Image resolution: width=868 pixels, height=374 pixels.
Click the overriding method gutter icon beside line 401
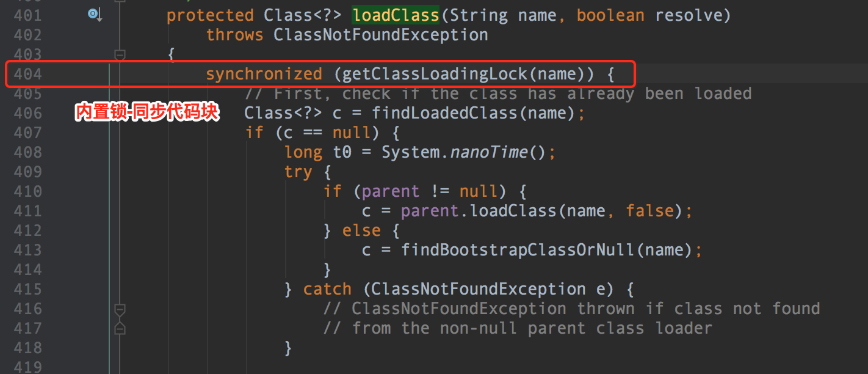(x=95, y=14)
